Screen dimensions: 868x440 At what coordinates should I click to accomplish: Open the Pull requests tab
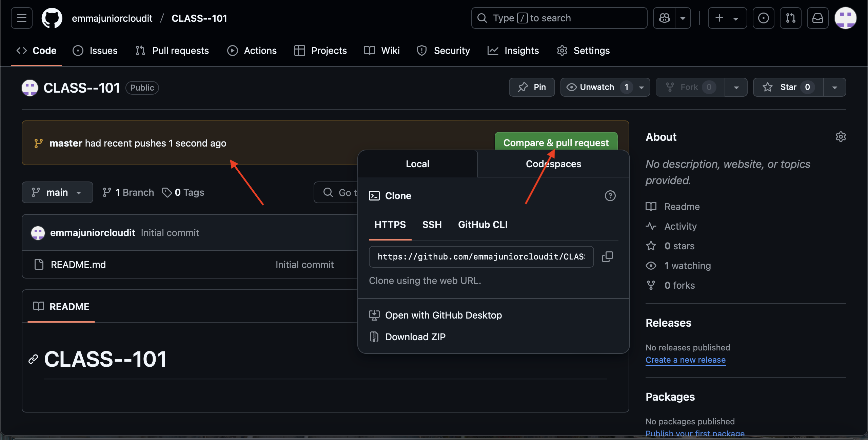click(172, 51)
